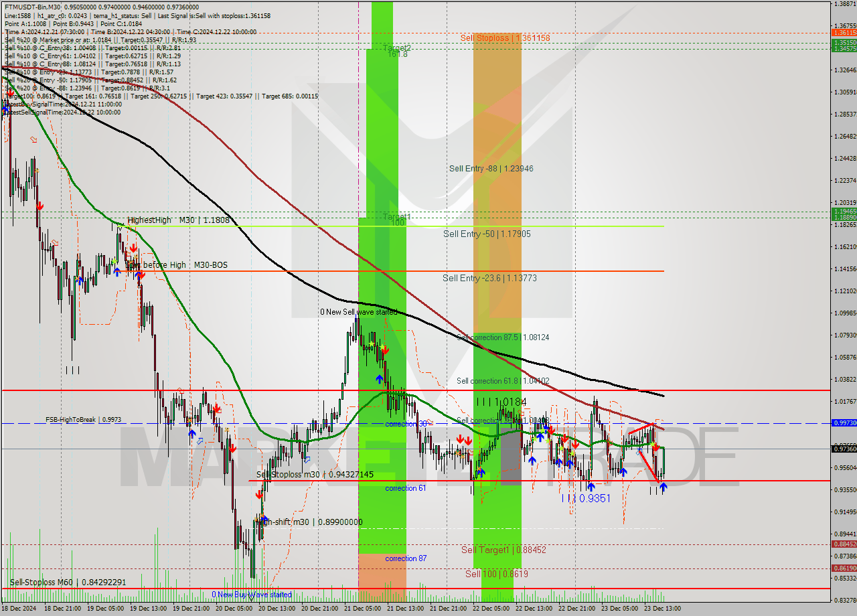Click the '19 Dec 21:00' time axis label
This screenshot has width=857, height=616.
pos(193,609)
